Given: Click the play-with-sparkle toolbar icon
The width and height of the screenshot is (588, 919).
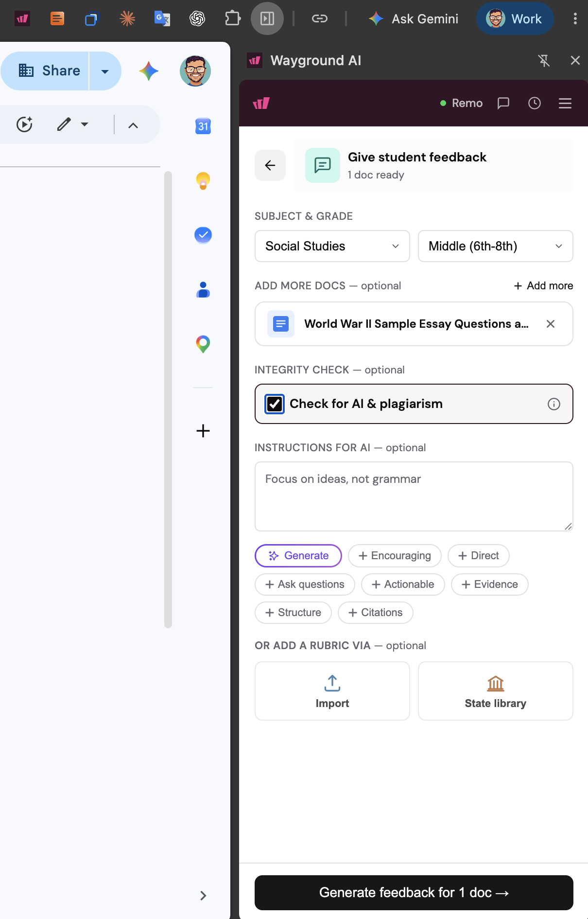Looking at the screenshot, I should [24, 124].
